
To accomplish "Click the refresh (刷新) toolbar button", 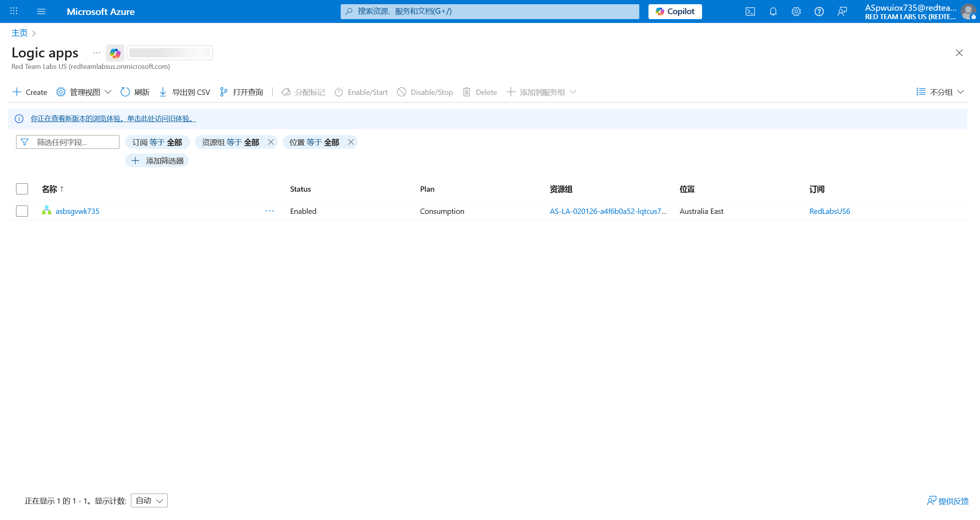I will pyautogui.click(x=135, y=92).
